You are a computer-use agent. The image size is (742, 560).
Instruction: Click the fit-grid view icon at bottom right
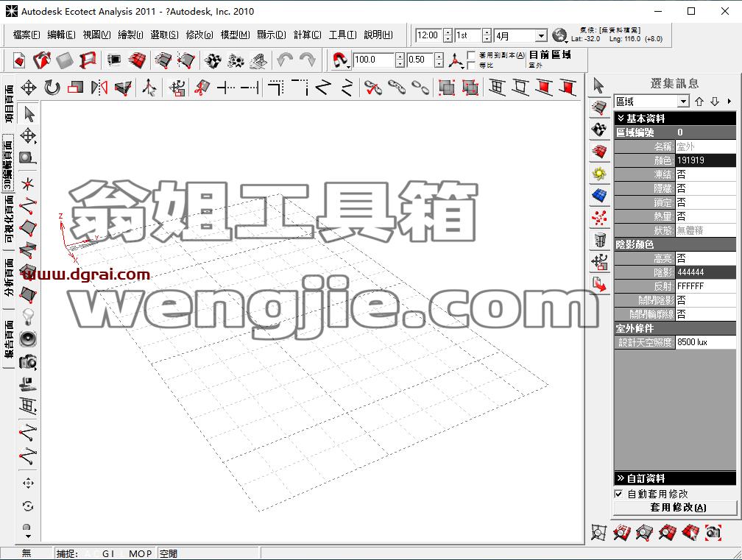(598, 532)
